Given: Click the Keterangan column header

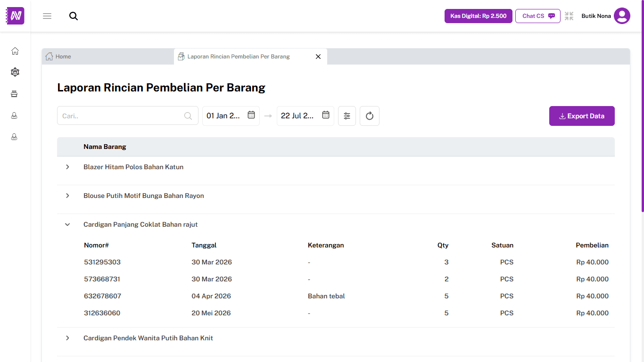Looking at the screenshot, I should click(x=326, y=245).
